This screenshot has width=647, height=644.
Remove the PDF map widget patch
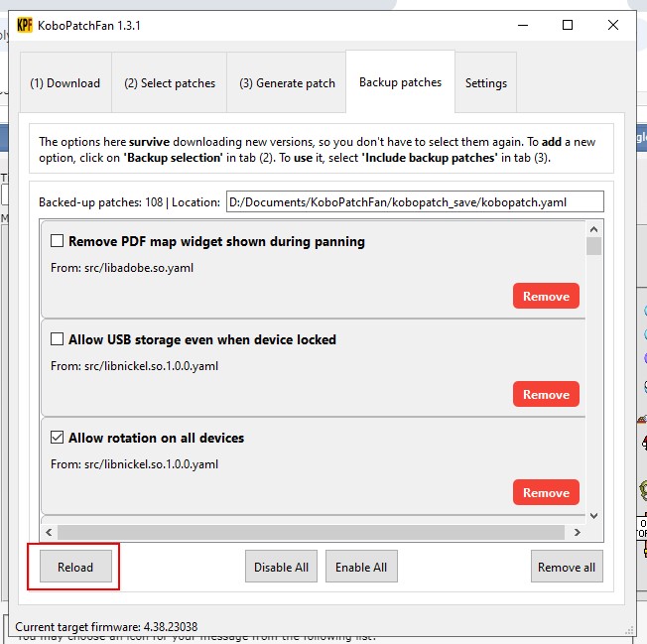[546, 296]
